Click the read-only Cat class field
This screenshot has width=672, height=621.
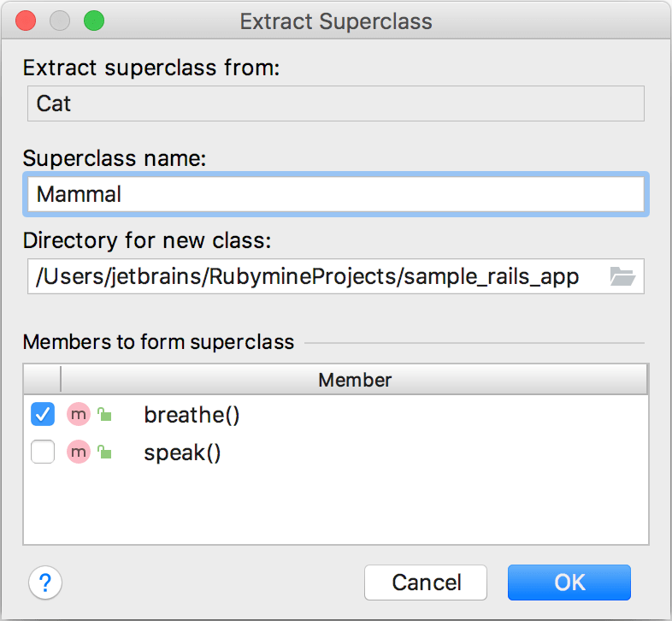[x=335, y=103]
